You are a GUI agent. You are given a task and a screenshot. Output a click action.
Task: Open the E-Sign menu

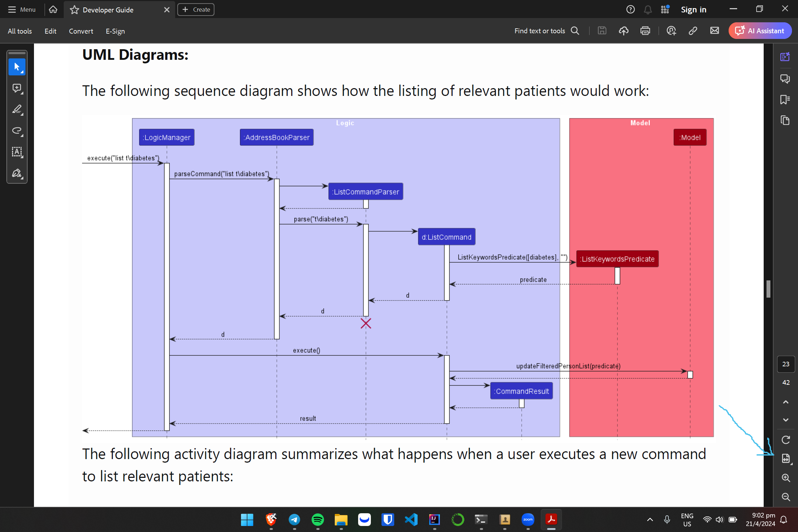pyautogui.click(x=115, y=31)
